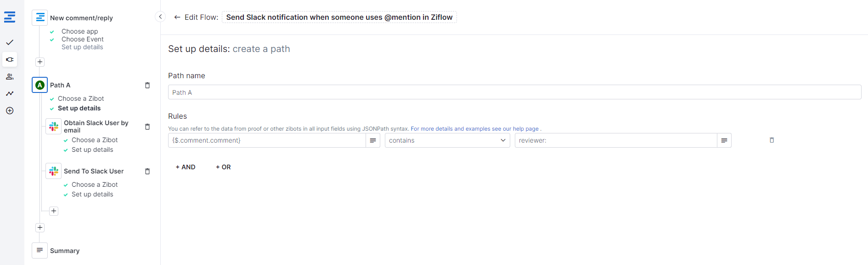This screenshot has width=868, height=265.
Task: Add an AND rule condition
Action: pyautogui.click(x=186, y=167)
